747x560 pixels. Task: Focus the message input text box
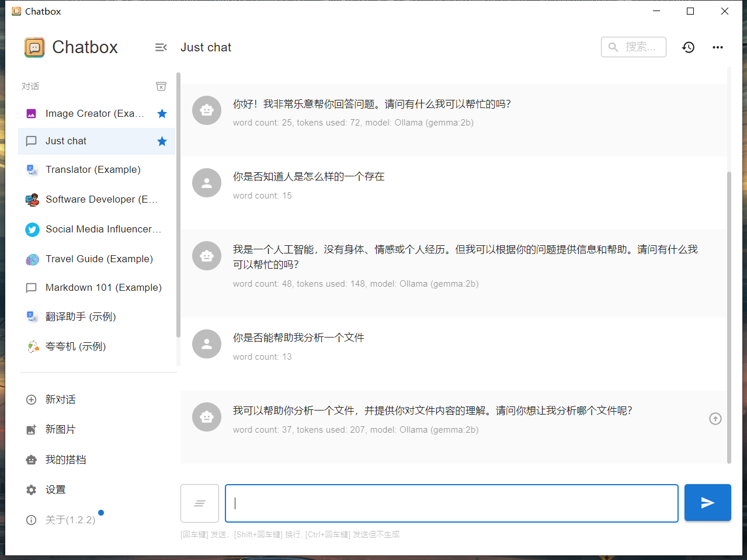pos(451,503)
